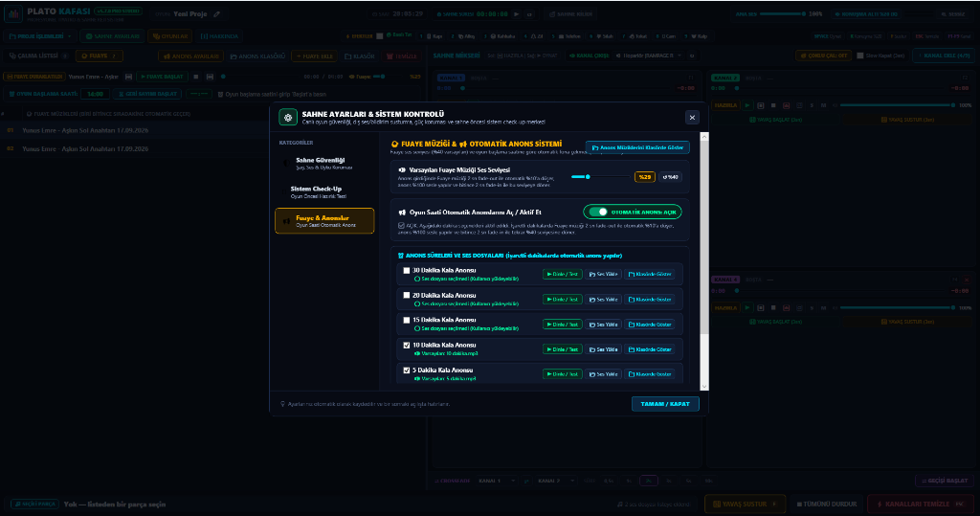Click Ses Yükle for 5 Dakika announcement
The height and width of the screenshot is (516, 980).
pos(604,374)
